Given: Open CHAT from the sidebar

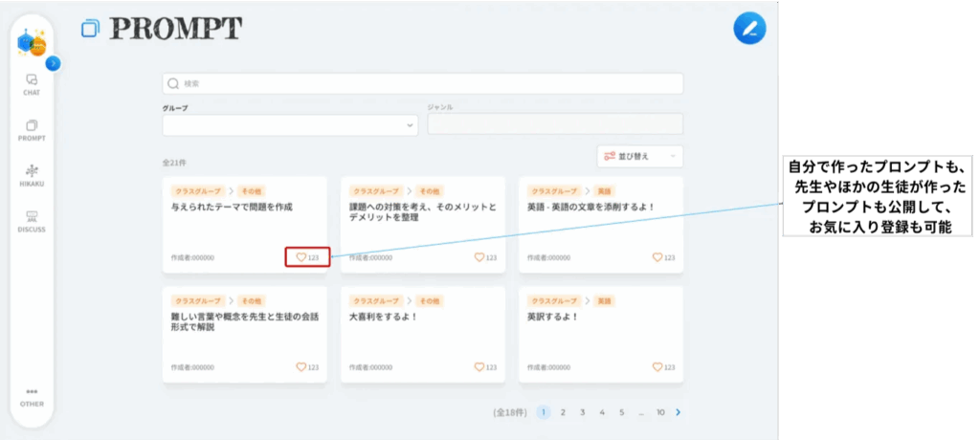Looking at the screenshot, I should (32, 84).
